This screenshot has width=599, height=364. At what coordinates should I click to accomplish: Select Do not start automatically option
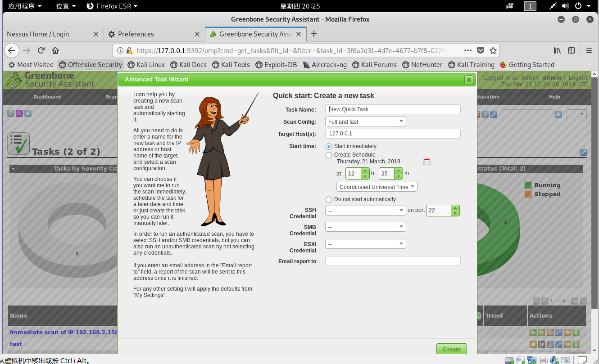coord(329,199)
